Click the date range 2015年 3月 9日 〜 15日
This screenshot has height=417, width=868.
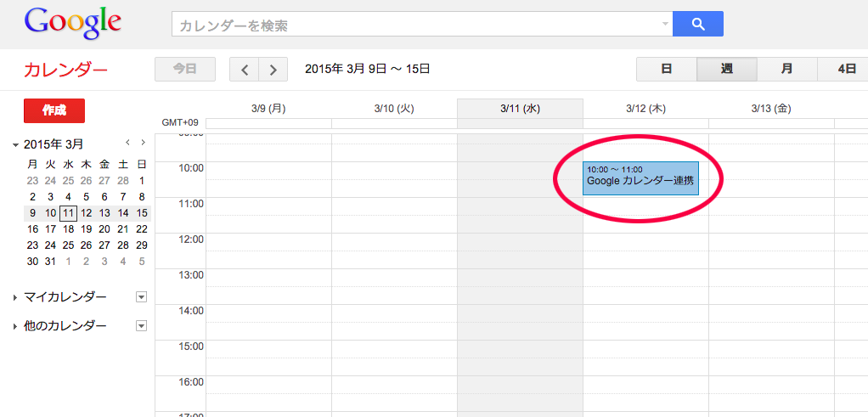point(368,70)
